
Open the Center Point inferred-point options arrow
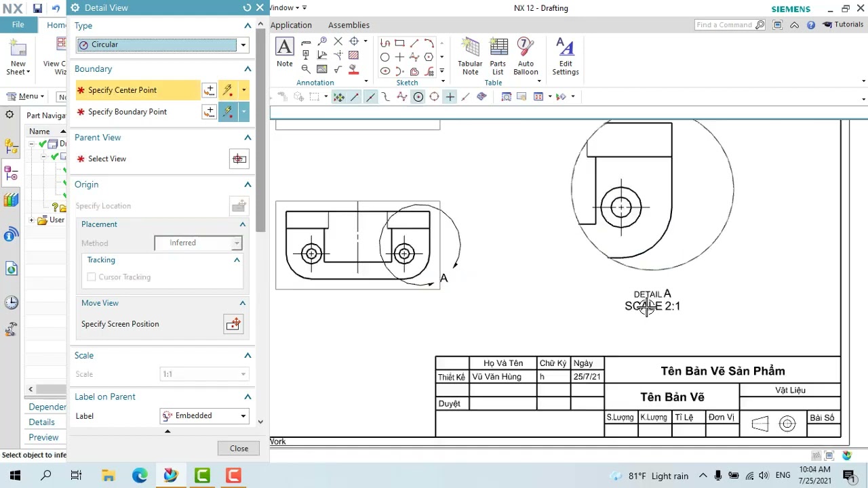pos(244,90)
